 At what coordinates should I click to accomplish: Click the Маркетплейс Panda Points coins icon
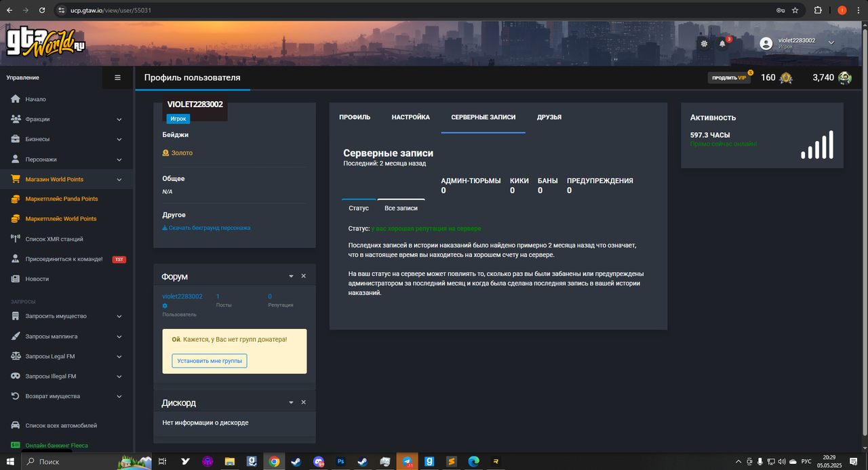[x=16, y=199]
